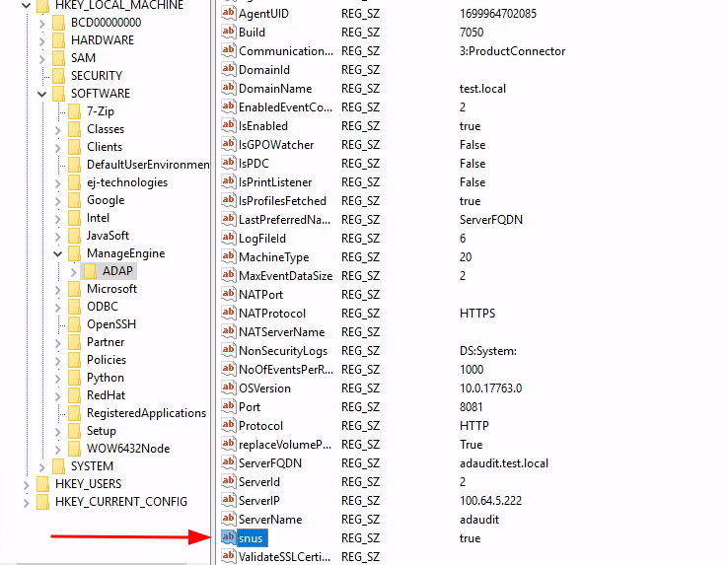Screen dimensions: 728x565
Task: Click the Python folder icon
Action: (x=74, y=378)
